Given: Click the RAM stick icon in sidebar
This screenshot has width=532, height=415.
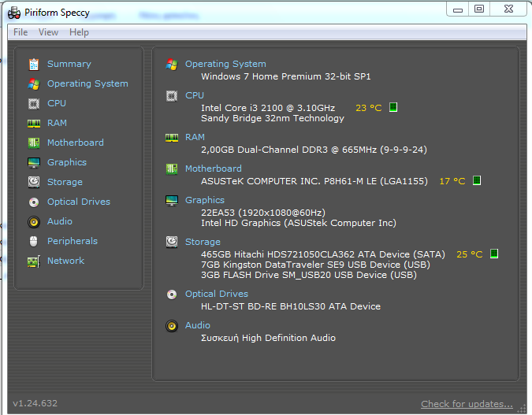Looking at the screenshot, I should click(x=34, y=124).
